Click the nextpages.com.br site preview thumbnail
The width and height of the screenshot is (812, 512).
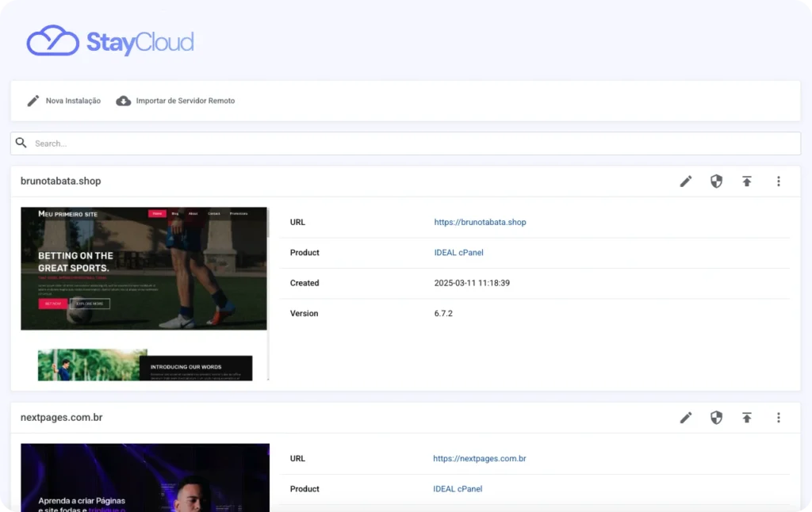tap(145, 477)
